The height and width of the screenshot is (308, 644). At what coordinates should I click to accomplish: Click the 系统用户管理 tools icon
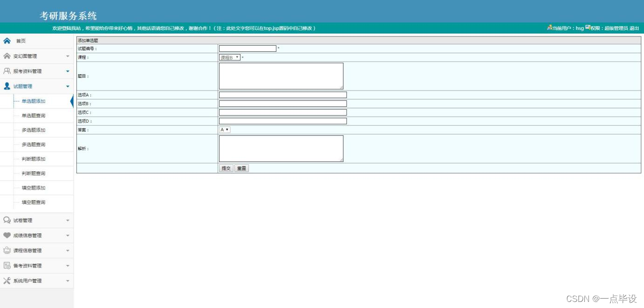click(7, 280)
